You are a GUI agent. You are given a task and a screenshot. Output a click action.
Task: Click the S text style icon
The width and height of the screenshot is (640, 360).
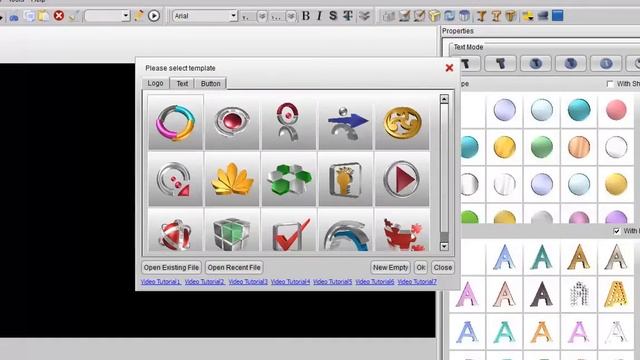[333, 16]
